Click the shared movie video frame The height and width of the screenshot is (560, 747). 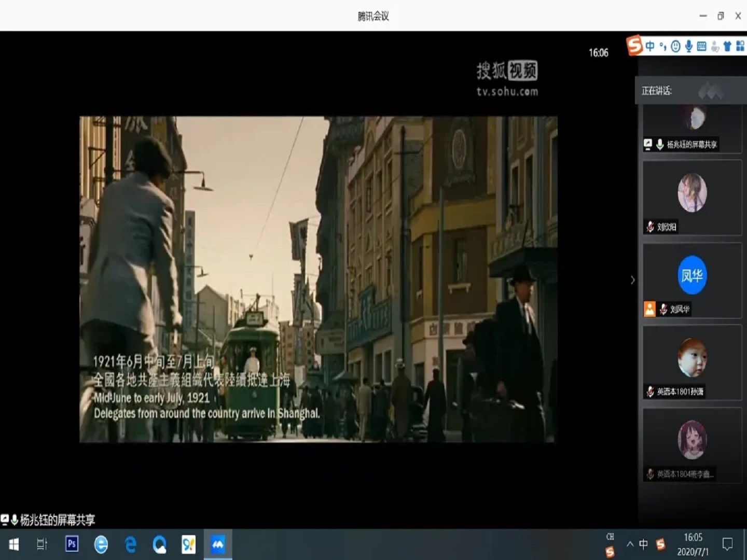point(318,279)
